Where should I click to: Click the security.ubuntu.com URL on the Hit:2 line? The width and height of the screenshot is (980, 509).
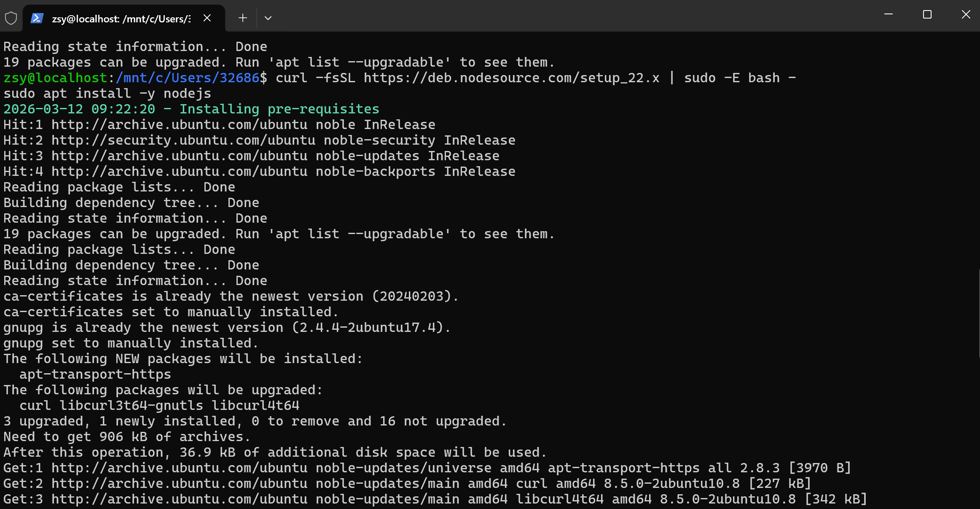point(183,140)
